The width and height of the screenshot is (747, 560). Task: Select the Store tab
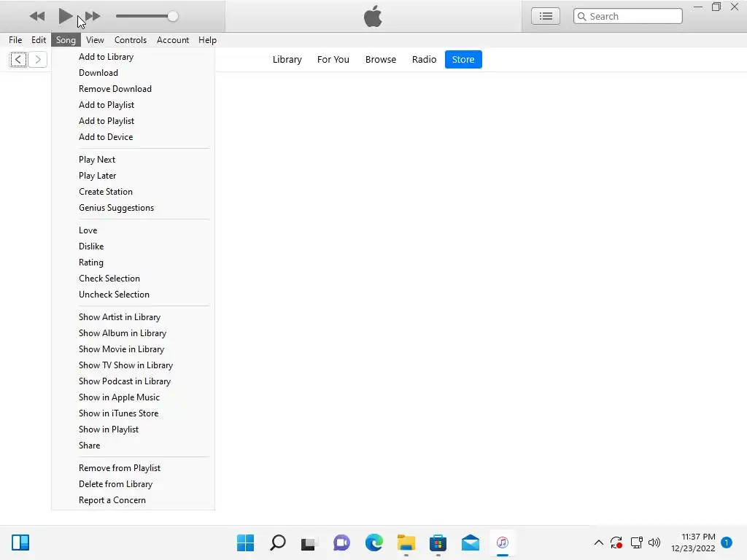(x=463, y=60)
